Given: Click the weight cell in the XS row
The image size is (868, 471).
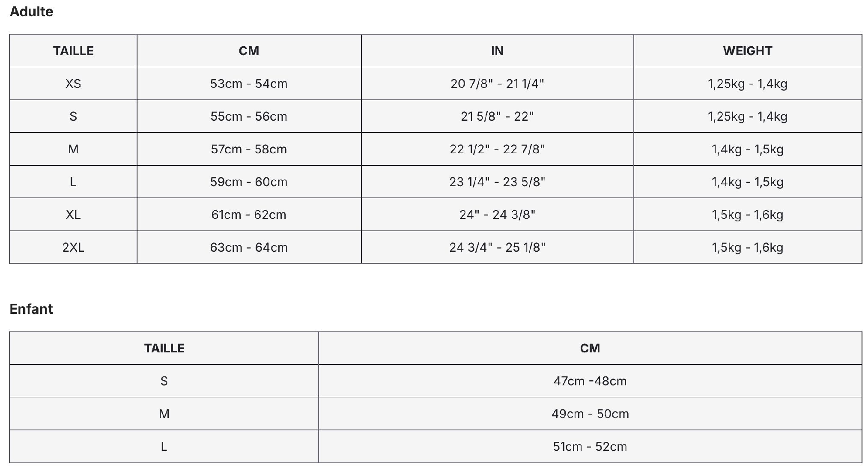Looking at the screenshot, I should (747, 83).
